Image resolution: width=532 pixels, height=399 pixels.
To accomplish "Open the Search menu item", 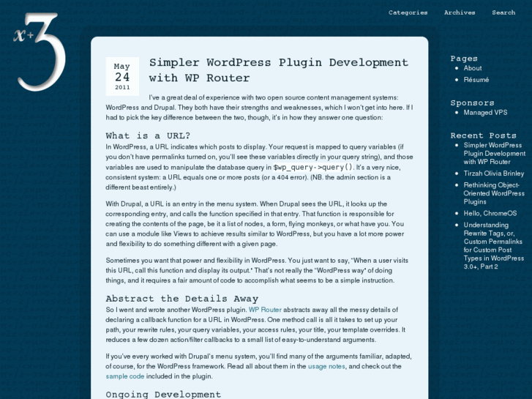I will click(503, 12).
